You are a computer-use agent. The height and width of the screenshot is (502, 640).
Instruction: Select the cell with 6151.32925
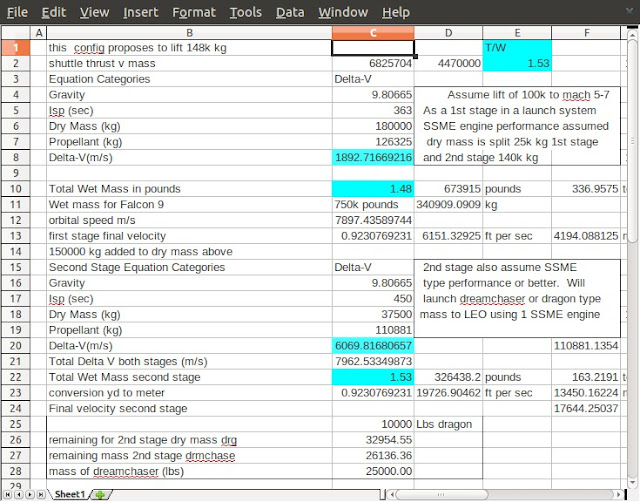coord(448,236)
